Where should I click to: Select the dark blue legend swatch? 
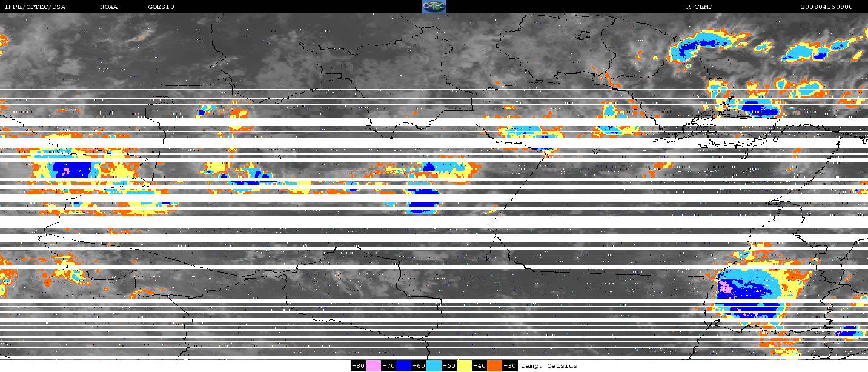(x=403, y=366)
